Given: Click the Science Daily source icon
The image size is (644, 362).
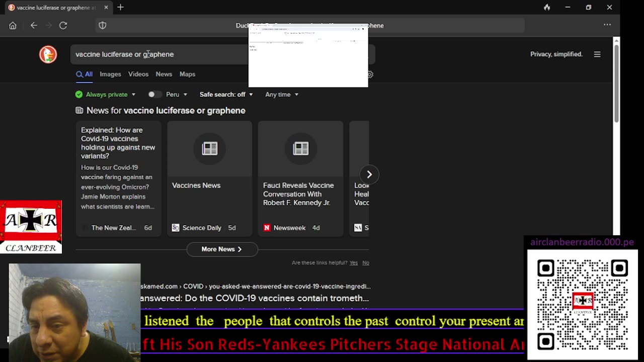Looking at the screenshot, I should 176,228.
